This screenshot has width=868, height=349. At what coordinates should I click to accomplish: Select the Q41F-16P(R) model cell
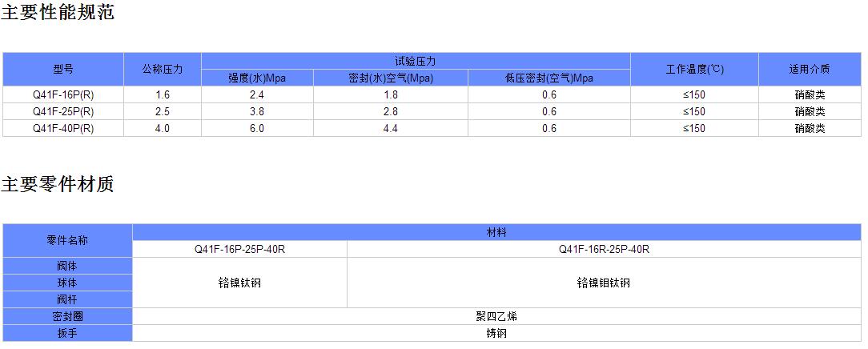pos(63,94)
